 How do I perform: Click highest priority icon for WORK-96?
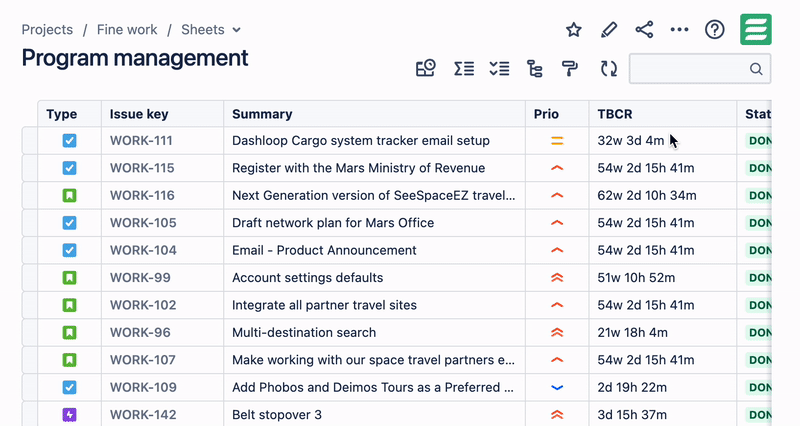[x=557, y=333]
